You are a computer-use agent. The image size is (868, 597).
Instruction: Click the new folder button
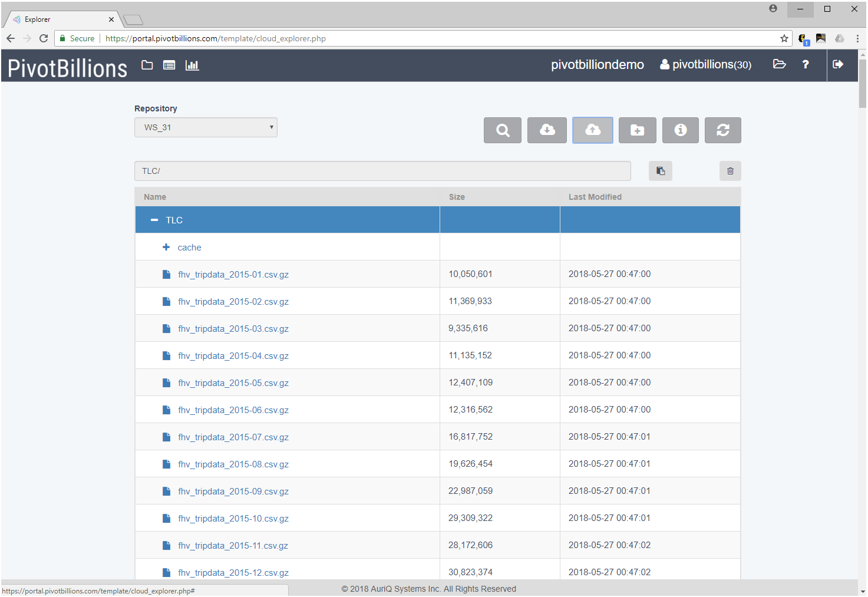coord(638,130)
